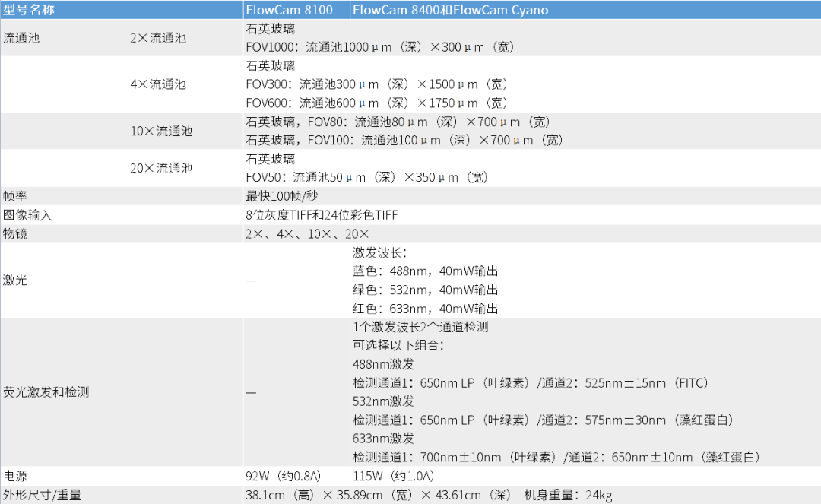This screenshot has width=821, height=504.
Task: Select the '2×流通池' cell
Action: click(158, 38)
